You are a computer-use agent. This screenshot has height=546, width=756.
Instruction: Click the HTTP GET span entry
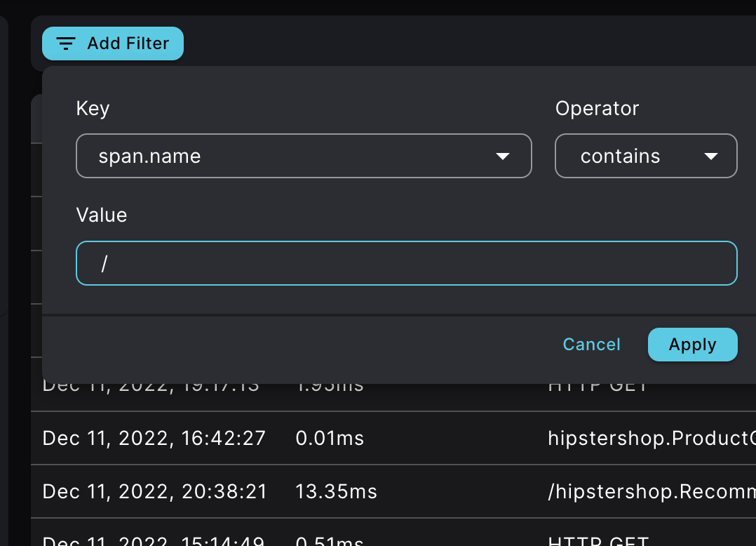click(598, 542)
